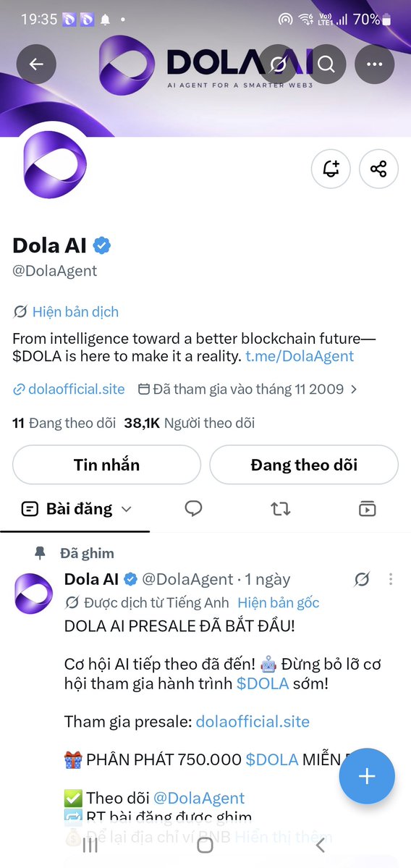Switch to the reposts tab icon

coord(281,509)
